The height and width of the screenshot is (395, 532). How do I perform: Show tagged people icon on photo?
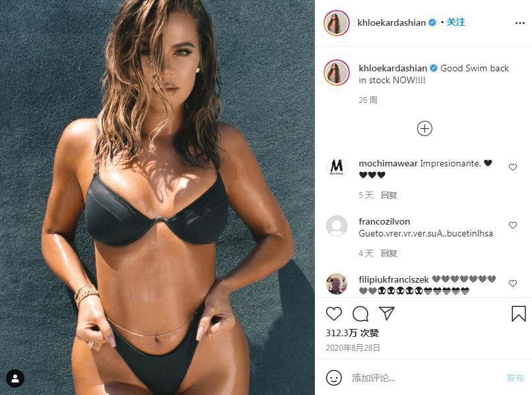[x=15, y=378]
